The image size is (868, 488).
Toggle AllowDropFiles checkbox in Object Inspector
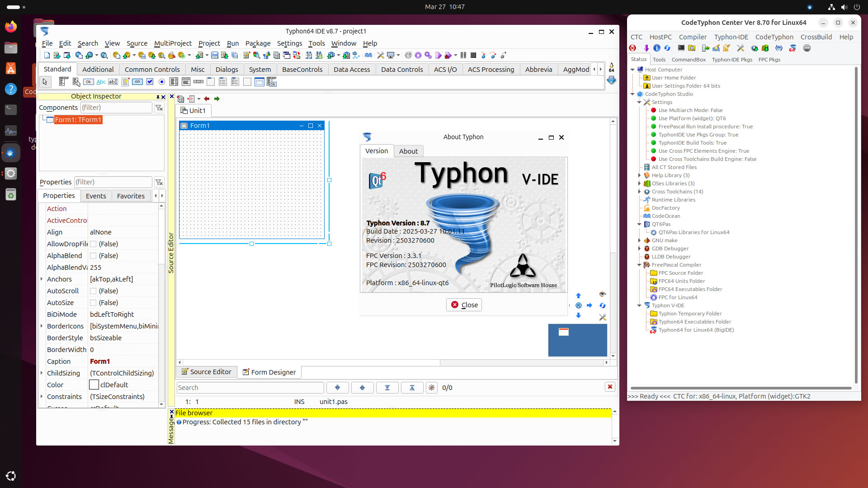click(93, 244)
